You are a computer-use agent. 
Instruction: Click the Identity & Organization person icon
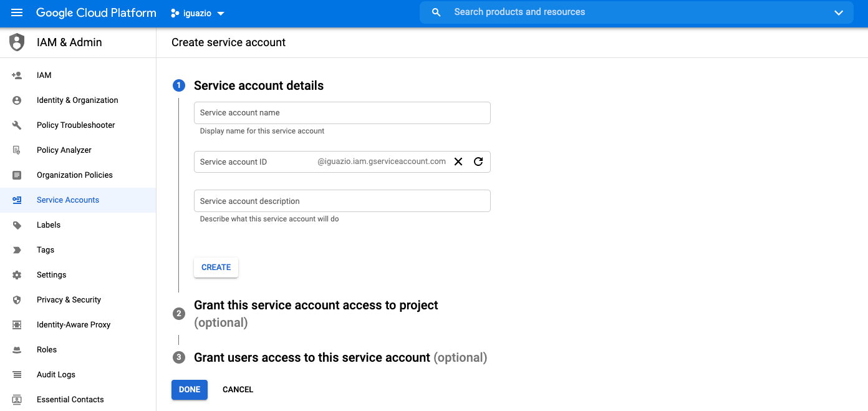click(17, 100)
